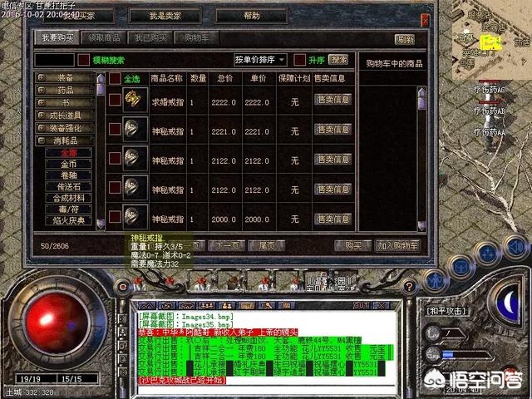Screen dimensions: 532x399
Task: Click the round blue character status button
Action: (x=436, y=282)
